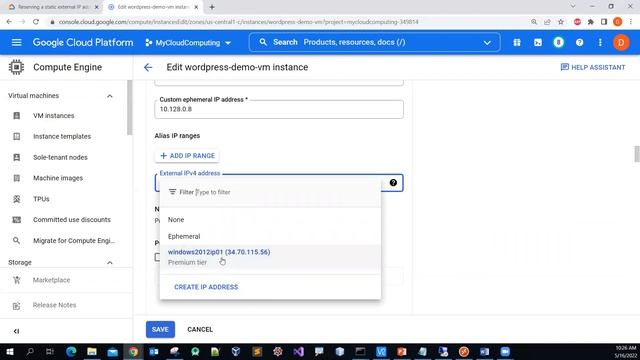
Task: Click VM instances sidebar icon
Action: 16,116
